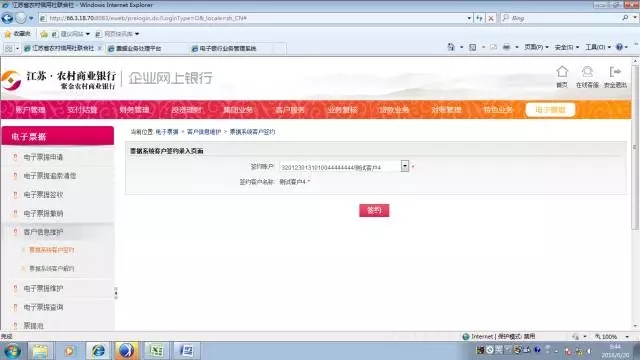
Task: Expand 电子票据追索清偿 in the sidebar
Action: (50, 176)
